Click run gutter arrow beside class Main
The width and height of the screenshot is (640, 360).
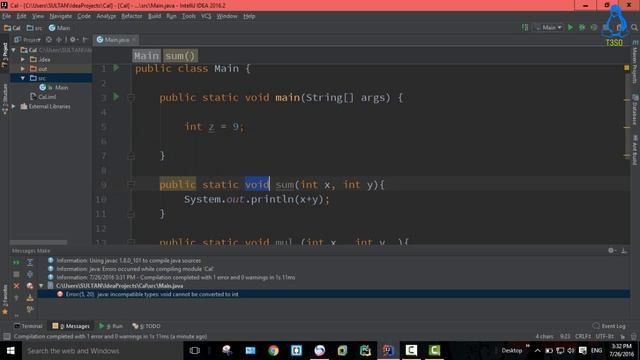(116, 68)
